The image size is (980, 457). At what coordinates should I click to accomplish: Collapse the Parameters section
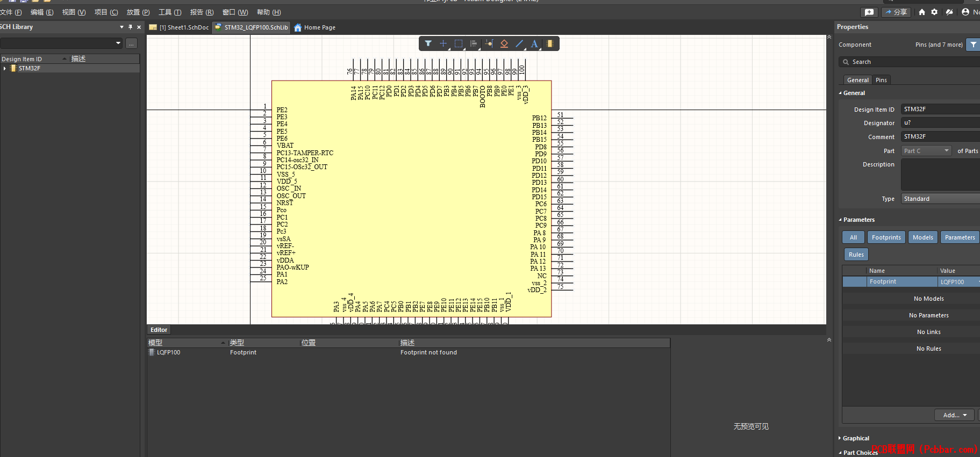840,220
